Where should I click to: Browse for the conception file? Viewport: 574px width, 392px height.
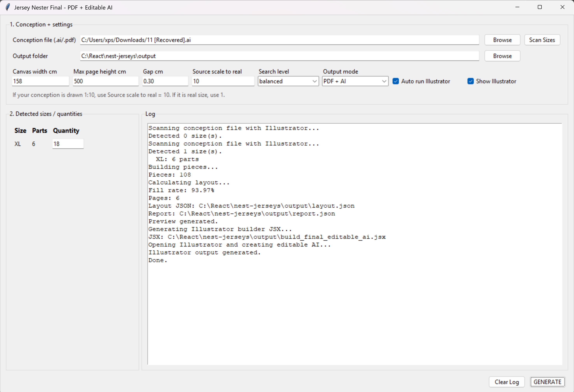(502, 40)
